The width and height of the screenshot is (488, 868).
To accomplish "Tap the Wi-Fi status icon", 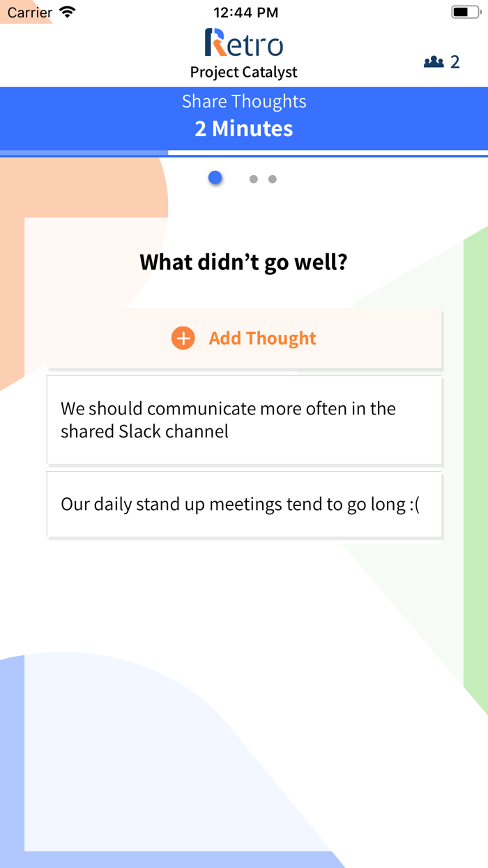I will pyautogui.click(x=68, y=12).
